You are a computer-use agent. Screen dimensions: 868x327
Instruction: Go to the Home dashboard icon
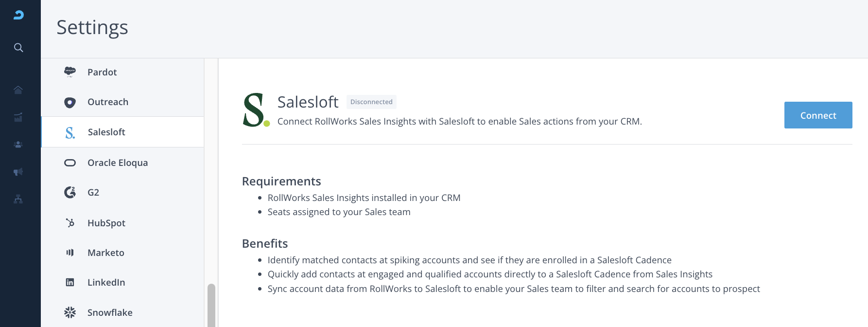(18, 90)
